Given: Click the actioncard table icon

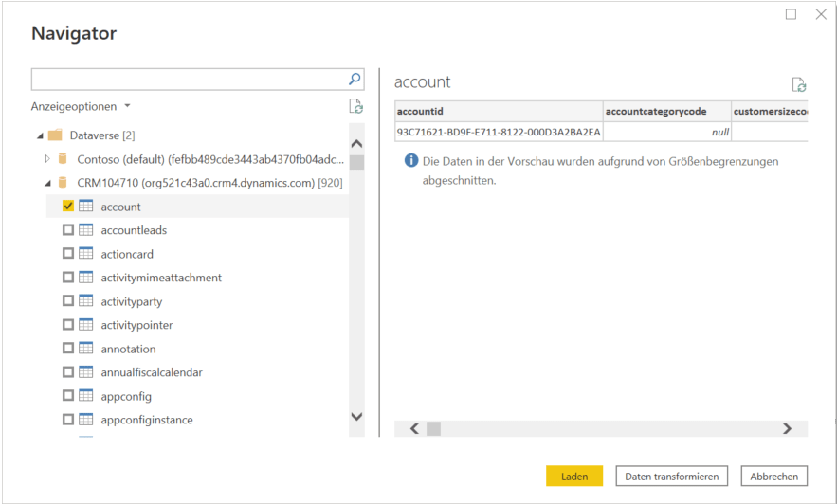Looking at the screenshot, I should point(86,254).
